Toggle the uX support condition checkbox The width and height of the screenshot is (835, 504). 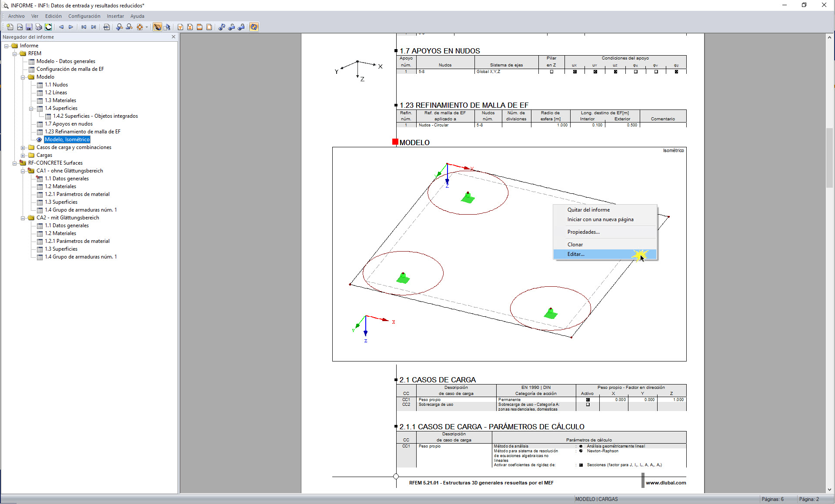click(574, 72)
